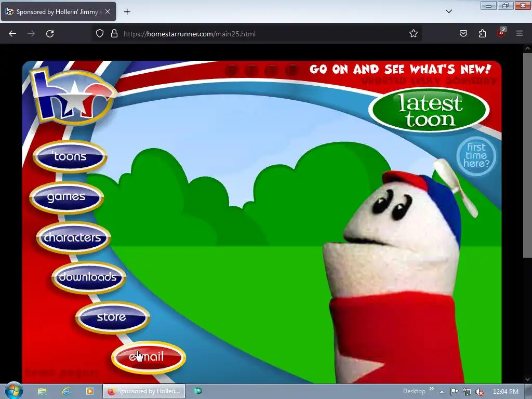This screenshot has width=532, height=399.
Task: Open the extensions puzzle icon
Action: 482,34
